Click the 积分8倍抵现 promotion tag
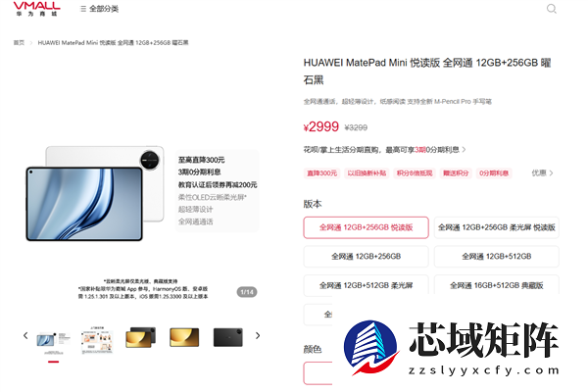The image size is (588, 392). pyautogui.click(x=415, y=172)
